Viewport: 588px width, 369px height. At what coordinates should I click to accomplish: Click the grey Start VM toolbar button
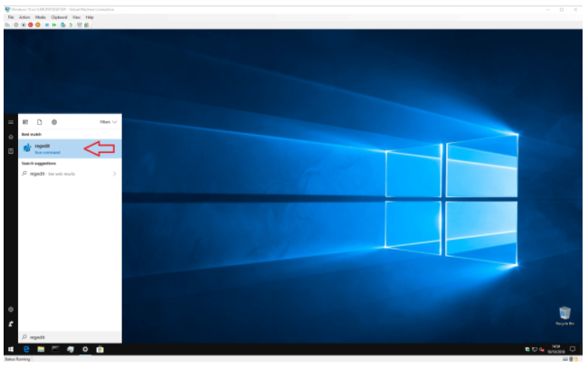coord(15,24)
